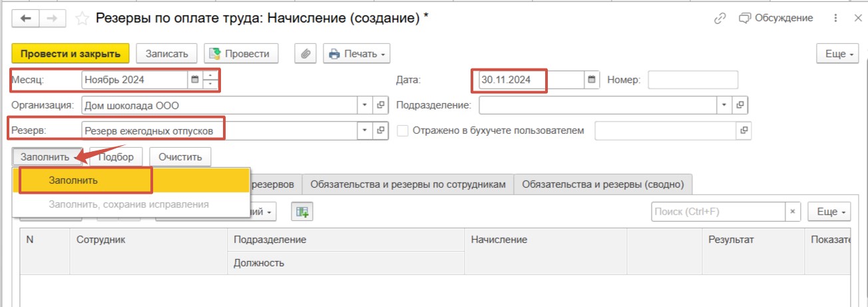Click the Месяц stepper arrows
The image size is (868, 307).
tap(211, 80)
